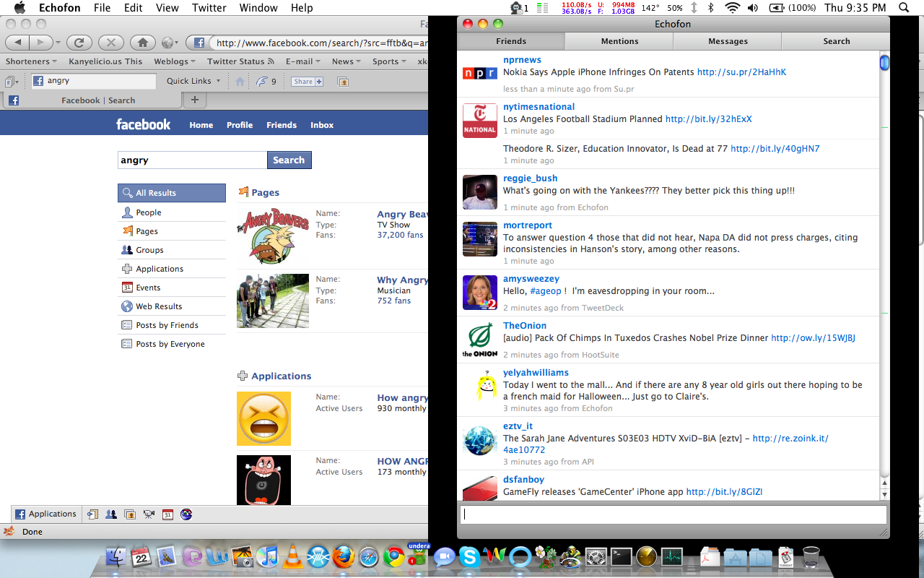Viewport: 924px width, 578px height.
Task: Click the Facebook toolbar photos icon
Action: pyautogui.click(x=342, y=82)
